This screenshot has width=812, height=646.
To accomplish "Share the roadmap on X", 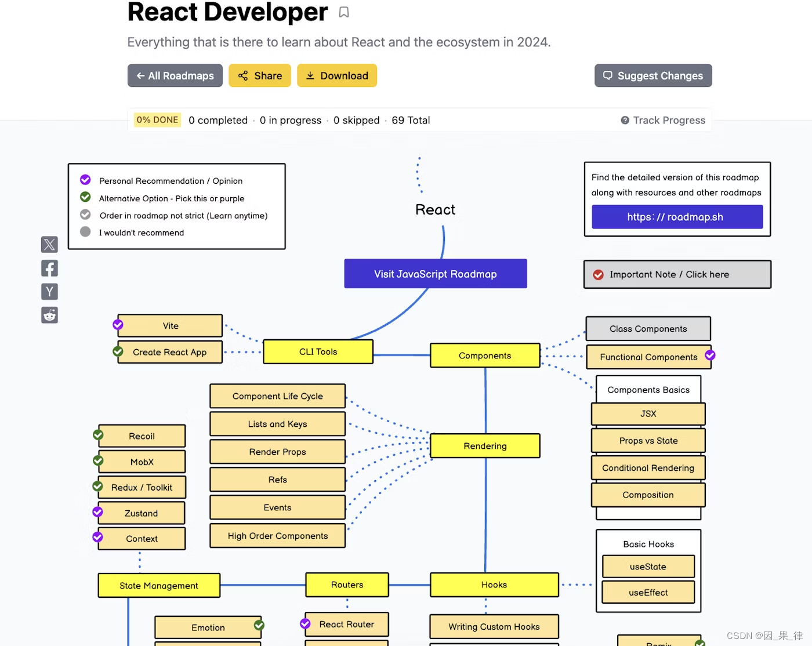I will [49, 244].
